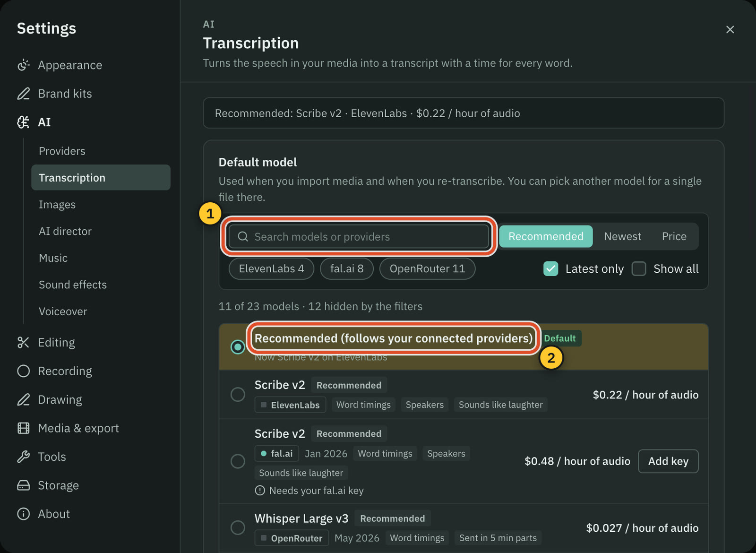Screen dimensions: 756x553
Task: Go to the Images settings page
Action: coord(101,205)
